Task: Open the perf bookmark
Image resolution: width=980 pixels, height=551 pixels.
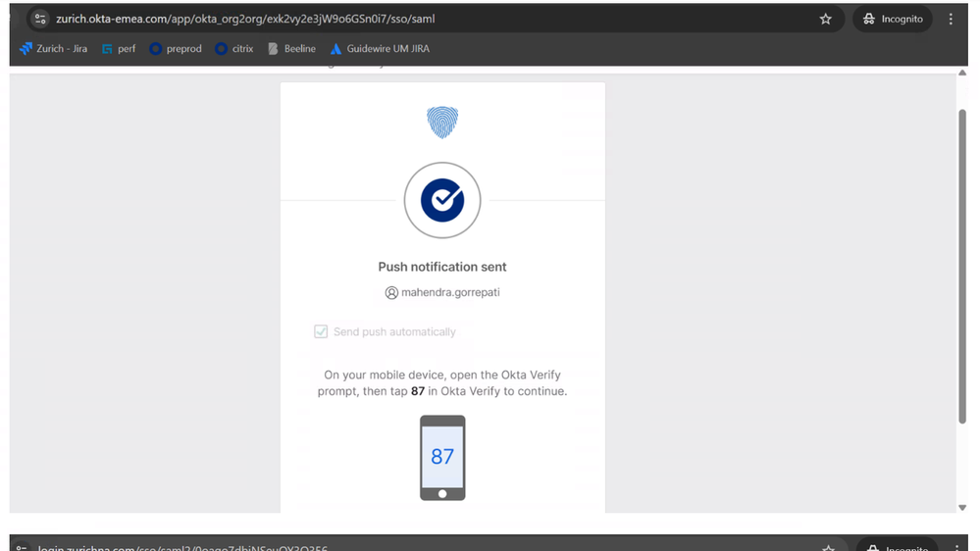Action: pyautogui.click(x=119, y=49)
